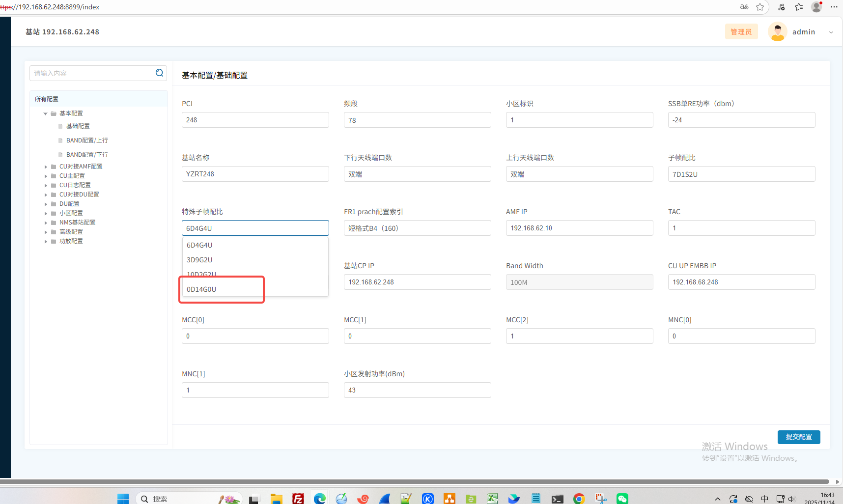The image size is (843, 504).
Task: Click the 管理员 role badge
Action: [741, 32]
